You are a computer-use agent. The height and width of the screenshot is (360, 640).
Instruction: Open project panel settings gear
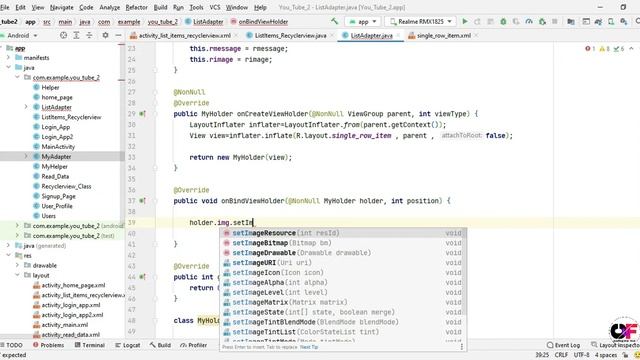[105, 36]
